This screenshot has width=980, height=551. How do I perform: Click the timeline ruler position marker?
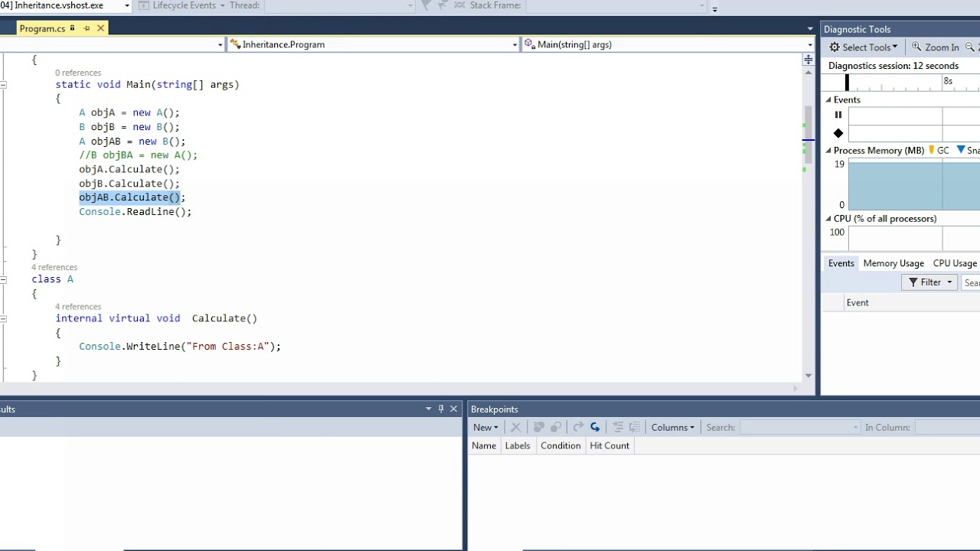click(x=847, y=83)
